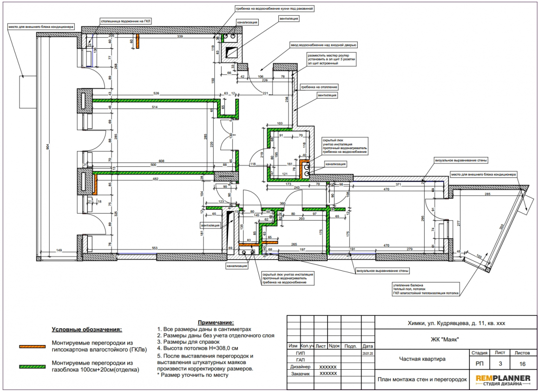Screen dimensions: 539x392
Task: Click the kitchen sewer pipe circles symbol
Action: [x=230, y=36]
